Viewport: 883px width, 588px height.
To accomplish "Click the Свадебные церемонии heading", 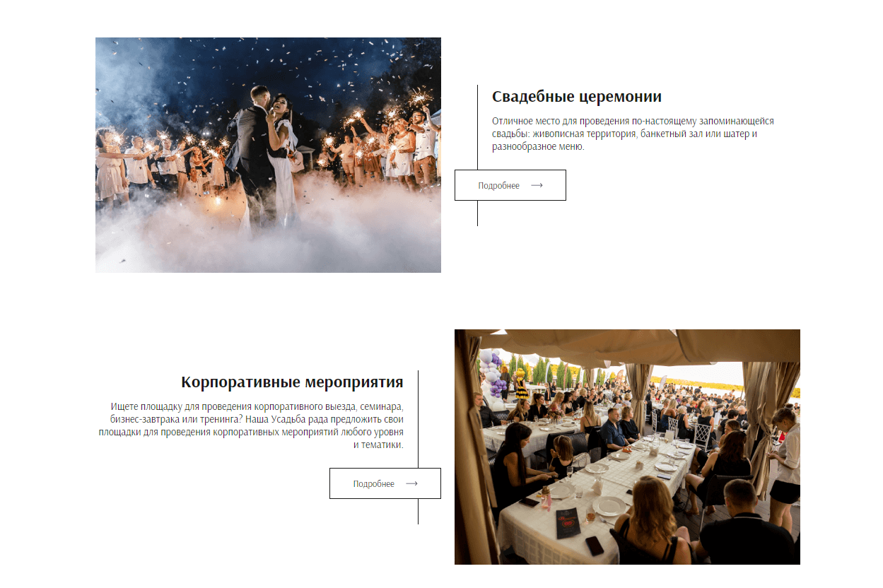I will (577, 97).
